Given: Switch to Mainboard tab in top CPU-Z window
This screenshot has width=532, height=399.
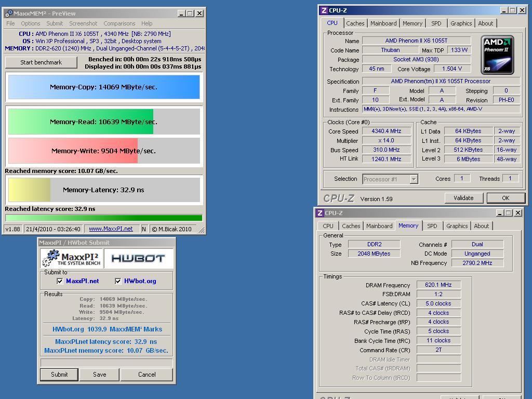Looking at the screenshot, I should tap(383, 23).
